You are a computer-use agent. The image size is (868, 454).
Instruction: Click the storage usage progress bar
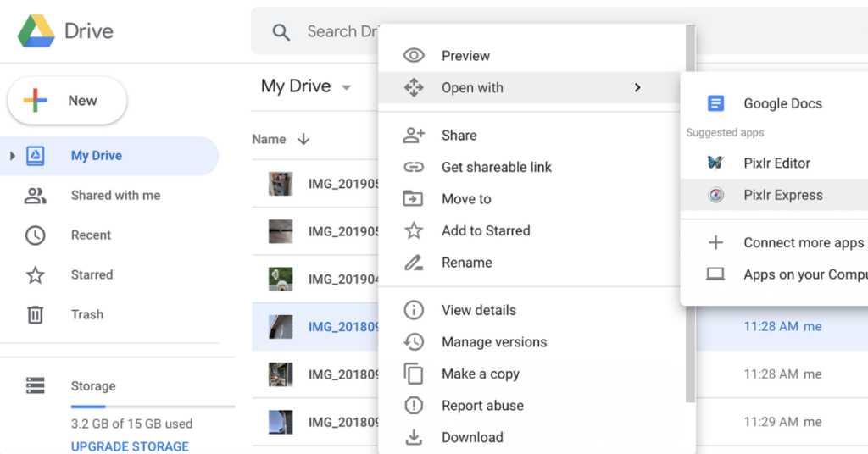[153, 407]
